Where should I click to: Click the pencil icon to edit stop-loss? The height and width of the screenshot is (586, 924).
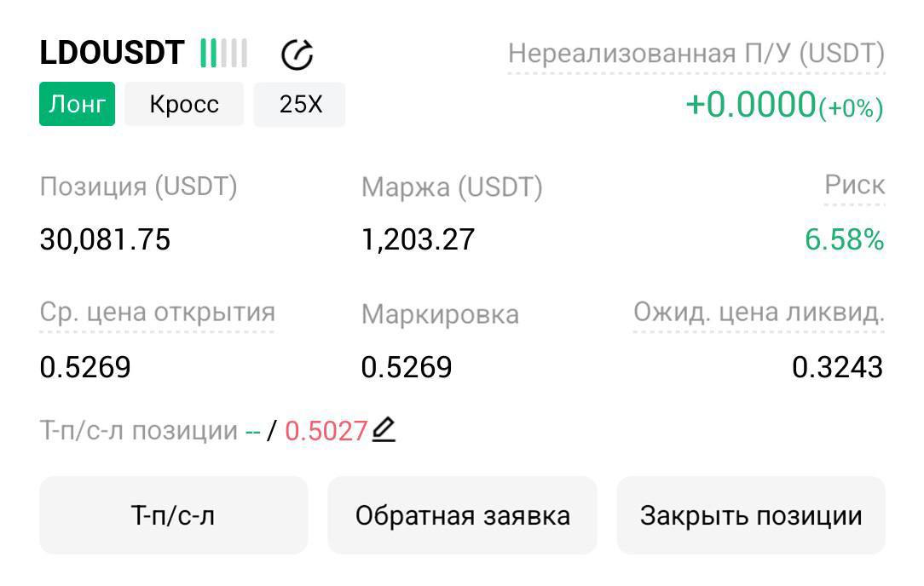coord(384,431)
